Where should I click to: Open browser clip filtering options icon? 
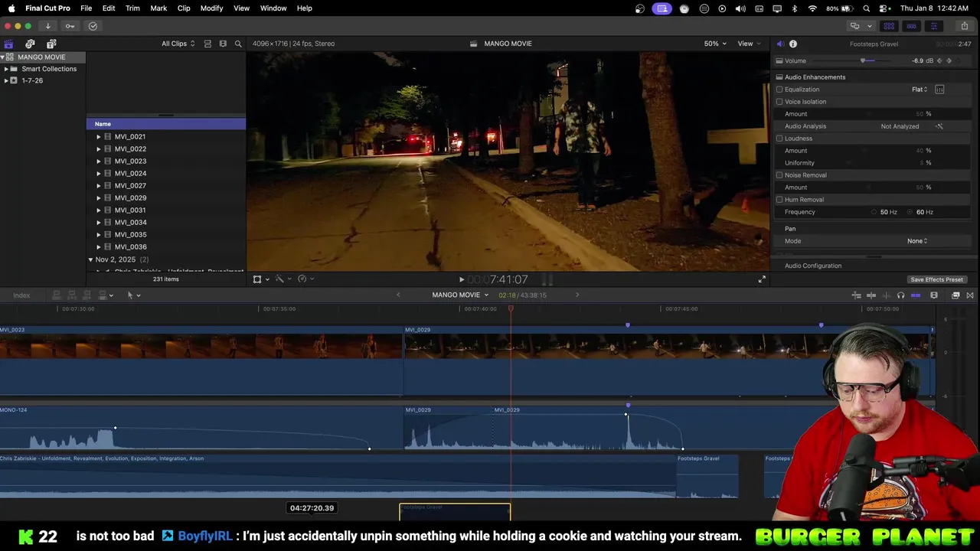[223, 44]
